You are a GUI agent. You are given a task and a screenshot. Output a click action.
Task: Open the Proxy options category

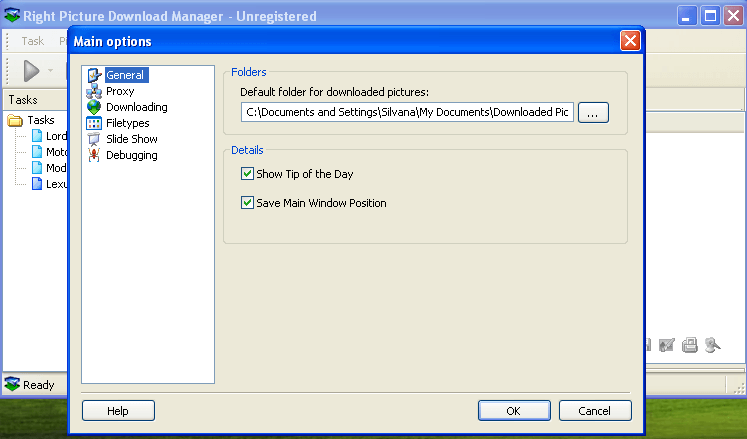pos(120,91)
